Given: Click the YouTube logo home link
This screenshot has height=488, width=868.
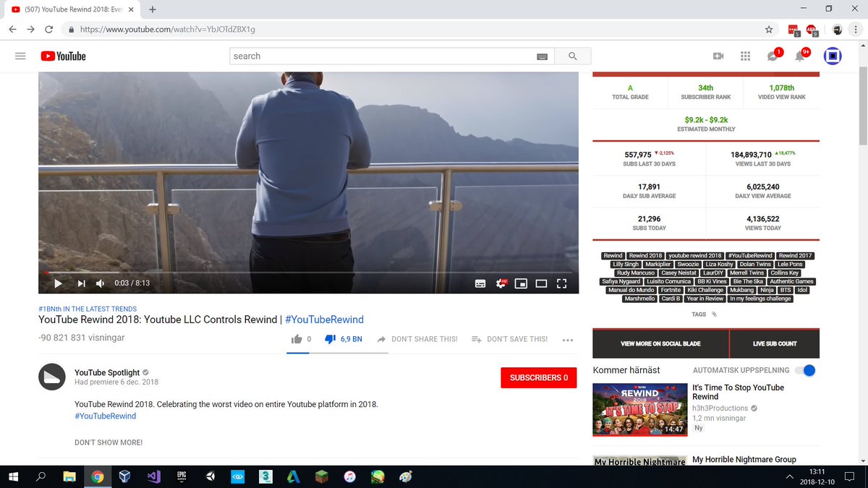Looking at the screenshot, I should [63, 56].
